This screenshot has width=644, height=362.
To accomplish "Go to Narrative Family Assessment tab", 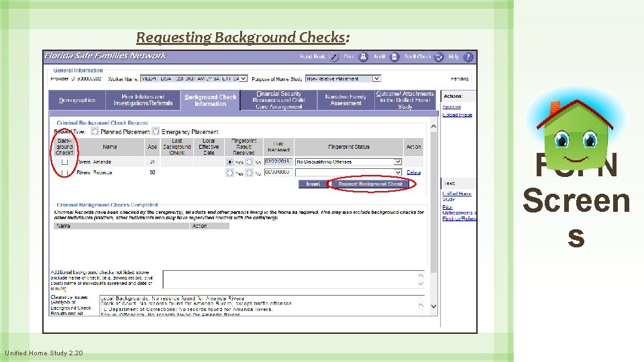I will click(x=346, y=100).
